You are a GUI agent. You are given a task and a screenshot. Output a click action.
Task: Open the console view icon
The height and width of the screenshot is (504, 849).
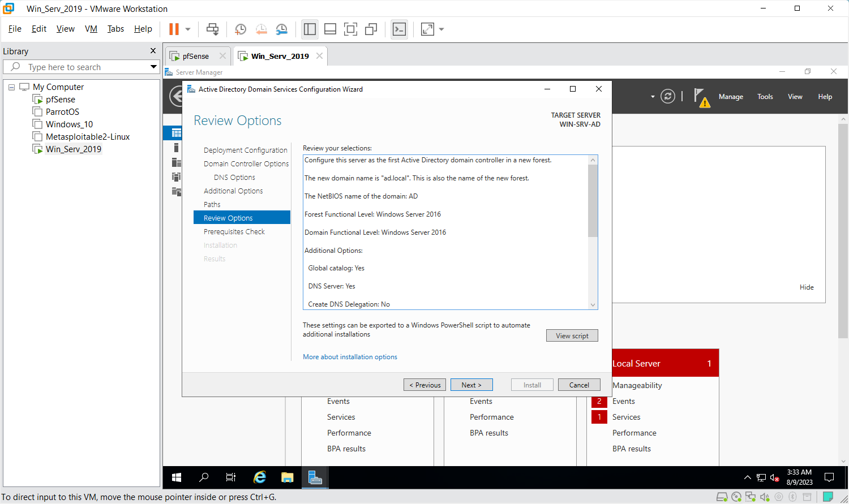(x=399, y=29)
